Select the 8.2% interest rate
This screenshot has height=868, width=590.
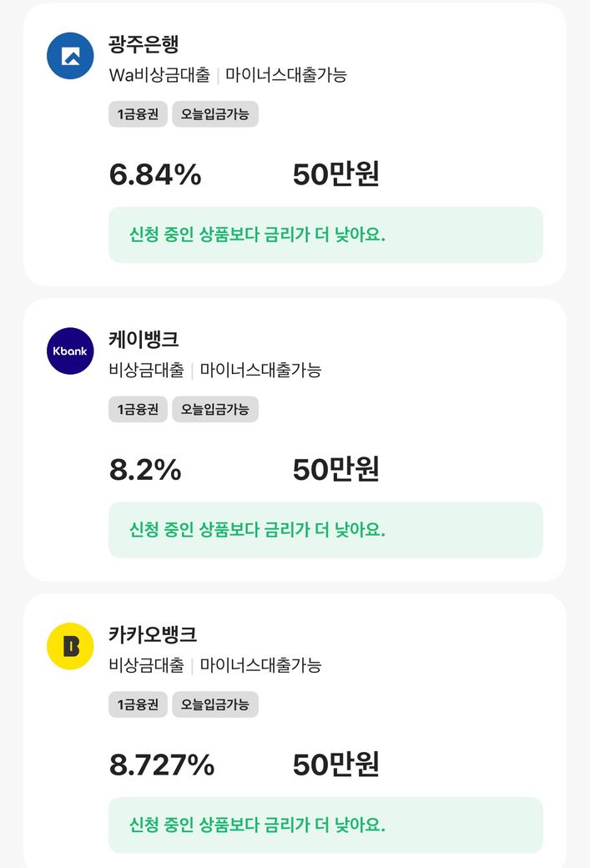pos(145,470)
